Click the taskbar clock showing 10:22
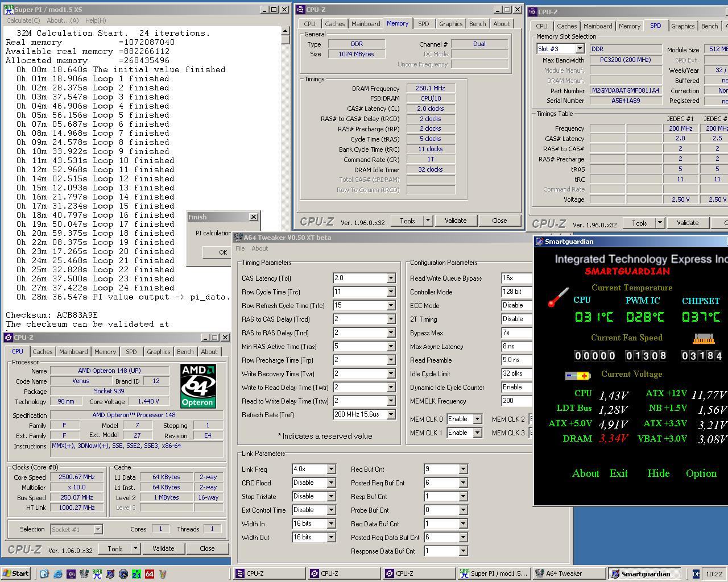 [x=714, y=574]
